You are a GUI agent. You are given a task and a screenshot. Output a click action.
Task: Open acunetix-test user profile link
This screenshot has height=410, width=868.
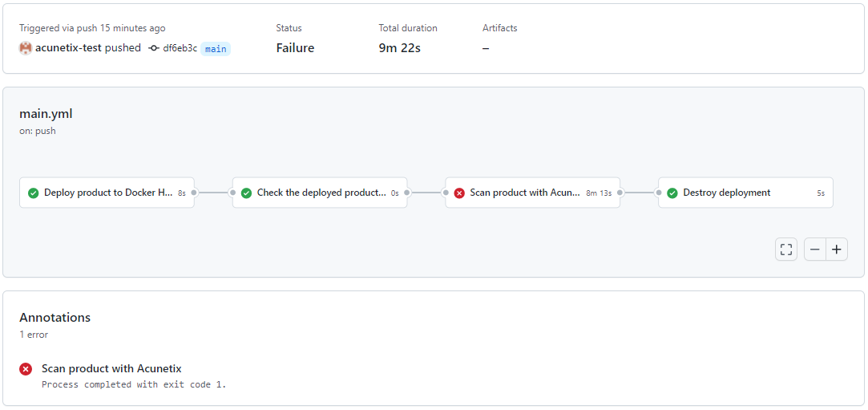point(68,48)
